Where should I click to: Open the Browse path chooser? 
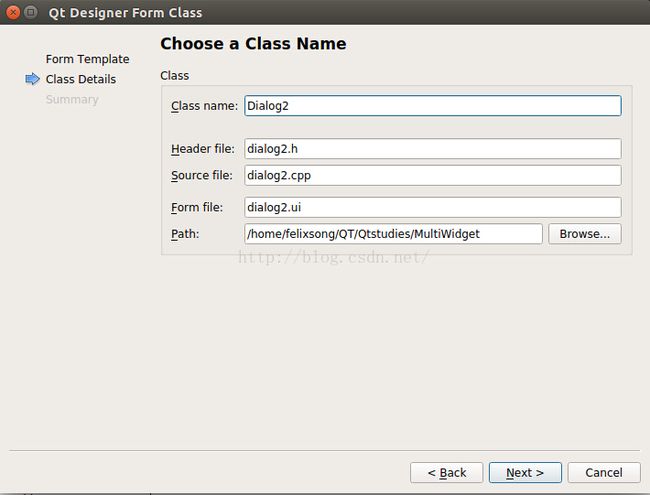[x=585, y=234]
